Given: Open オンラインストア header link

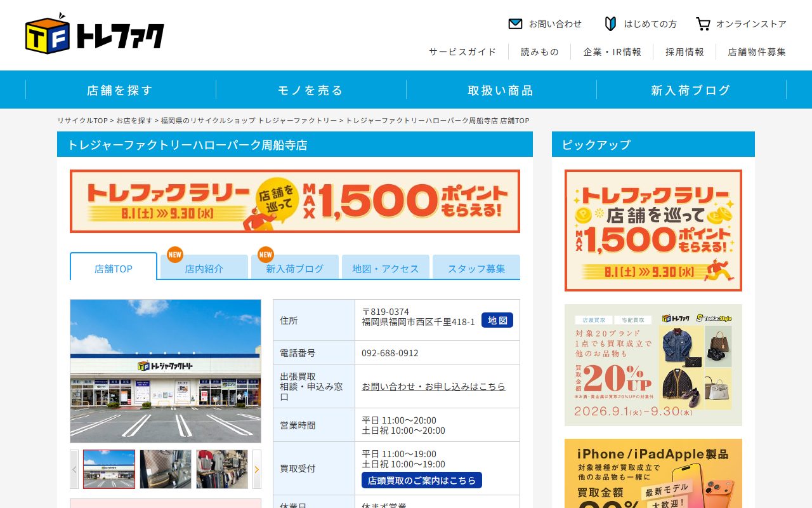Looking at the screenshot, I should click(751, 24).
